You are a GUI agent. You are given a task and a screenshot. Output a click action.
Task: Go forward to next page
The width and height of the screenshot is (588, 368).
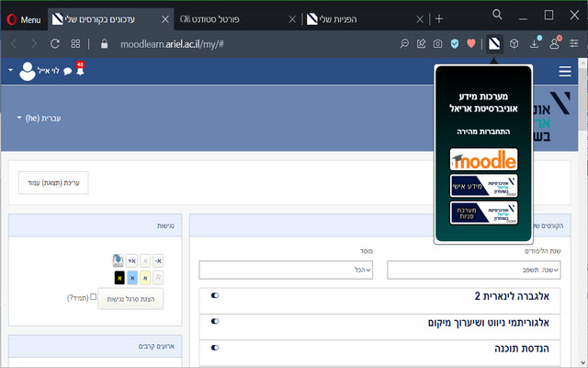pos(34,44)
